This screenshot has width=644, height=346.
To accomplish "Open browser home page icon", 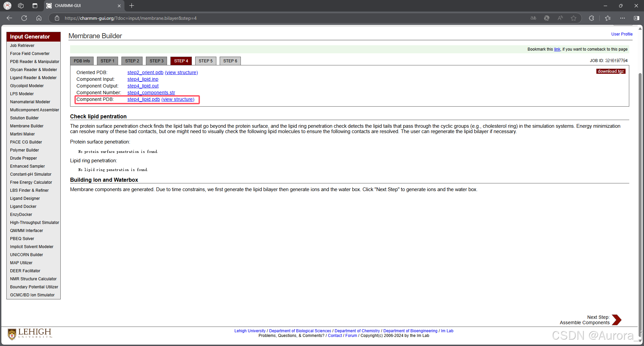I will pos(39,18).
